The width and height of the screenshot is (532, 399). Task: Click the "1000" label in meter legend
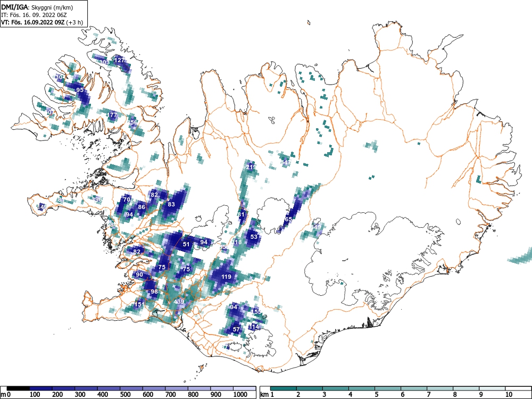[x=240, y=395]
